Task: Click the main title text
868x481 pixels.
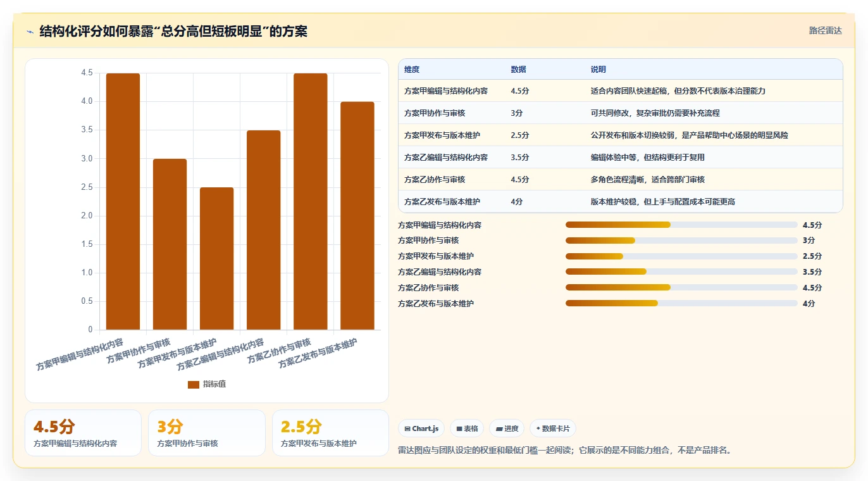Action: tap(173, 32)
